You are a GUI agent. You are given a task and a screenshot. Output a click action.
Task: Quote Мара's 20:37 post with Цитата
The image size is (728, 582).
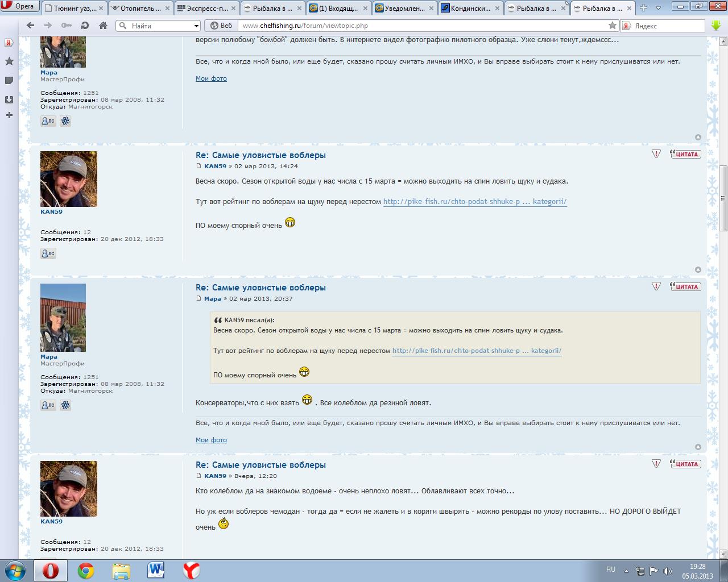(x=685, y=286)
